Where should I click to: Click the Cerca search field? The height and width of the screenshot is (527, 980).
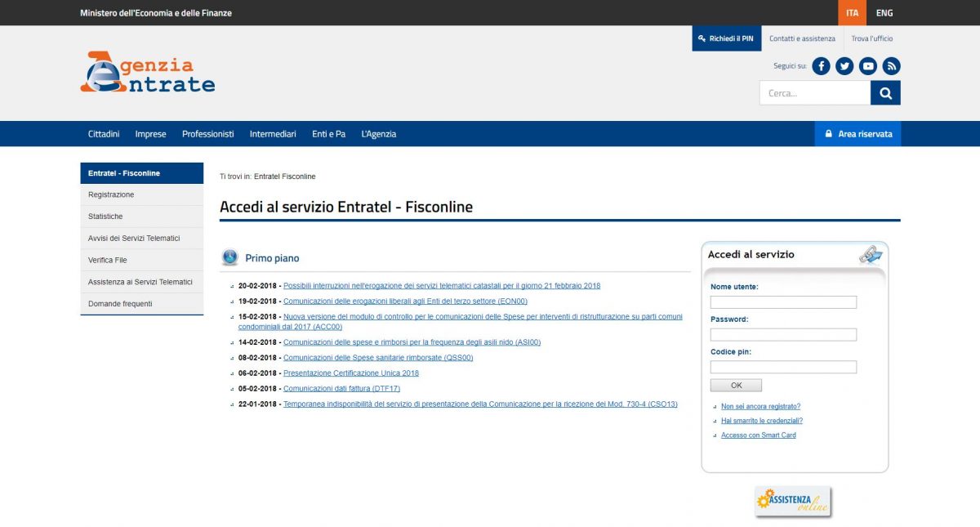pyautogui.click(x=815, y=93)
